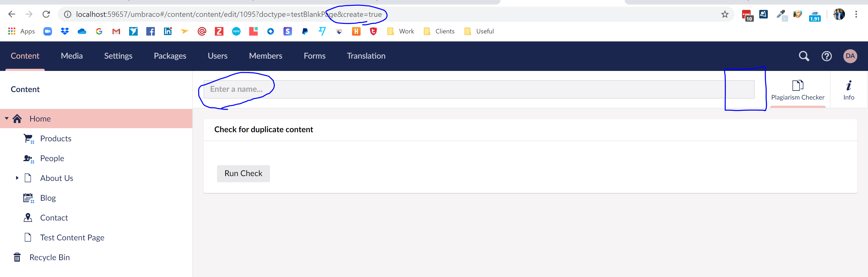This screenshot has width=868, height=277.
Task: Open the Chrome three-dot menu
Action: click(856, 14)
